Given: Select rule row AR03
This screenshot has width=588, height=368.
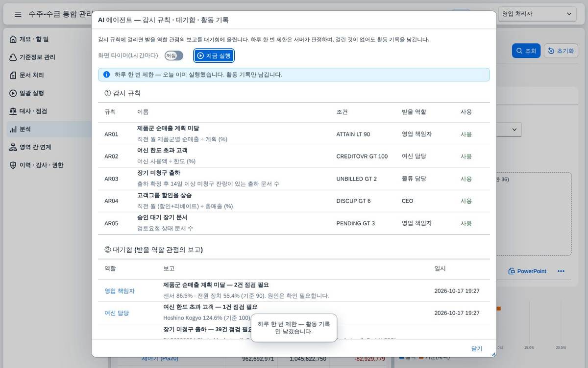Looking at the screenshot, I should click(x=294, y=179).
